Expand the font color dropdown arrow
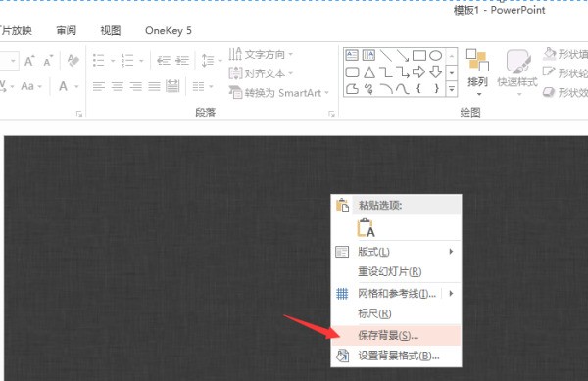588x381 pixels. point(76,87)
